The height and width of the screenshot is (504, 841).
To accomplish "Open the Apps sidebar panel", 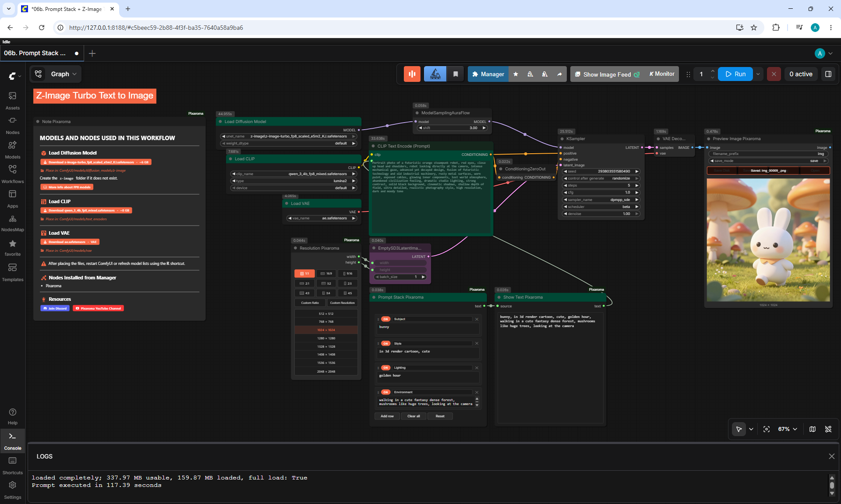I will (x=12, y=198).
